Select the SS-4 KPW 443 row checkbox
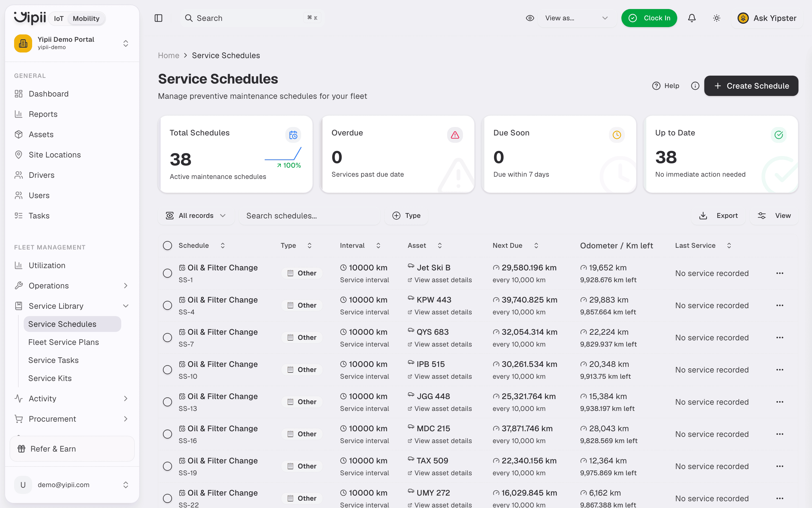 (x=167, y=305)
